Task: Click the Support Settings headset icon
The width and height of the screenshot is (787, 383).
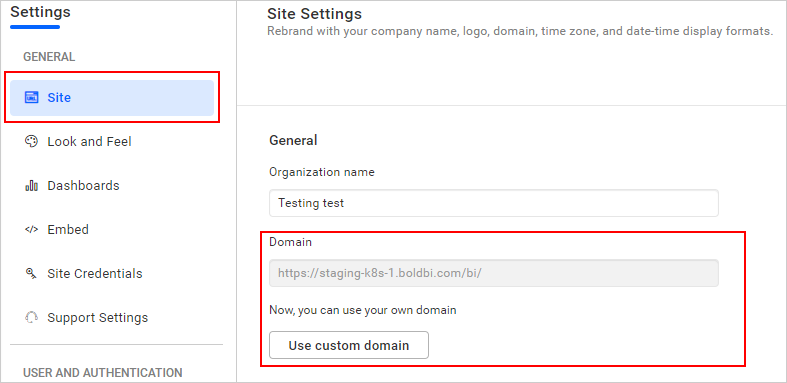Action: click(x=31, y=318)
